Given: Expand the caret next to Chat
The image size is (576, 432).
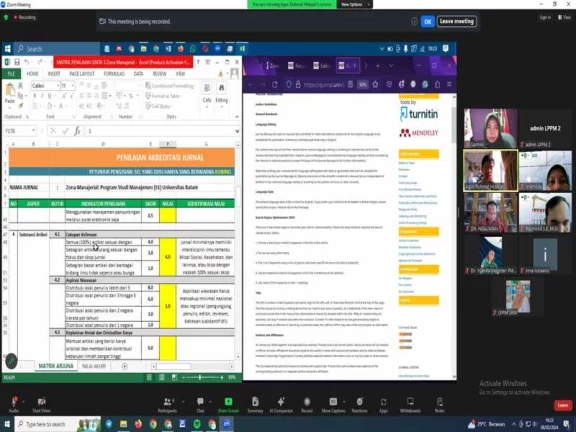Looking at the screenshot, I should pyautogui.click(x=210, y=401).
